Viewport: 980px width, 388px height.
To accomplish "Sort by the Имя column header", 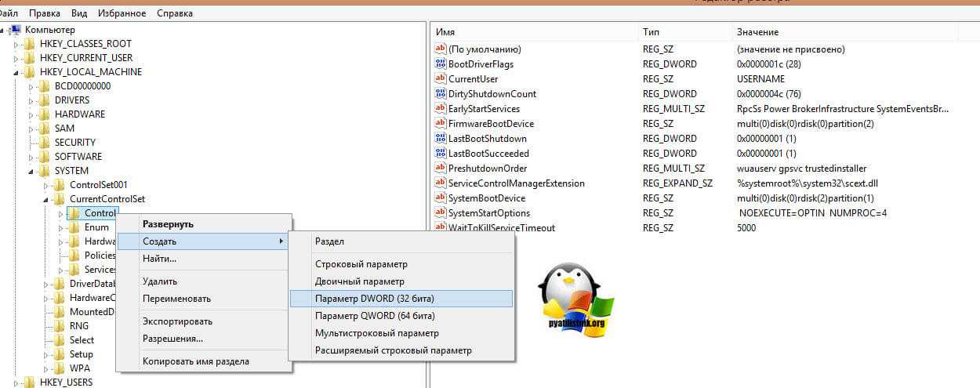I will tap(534, 32).
